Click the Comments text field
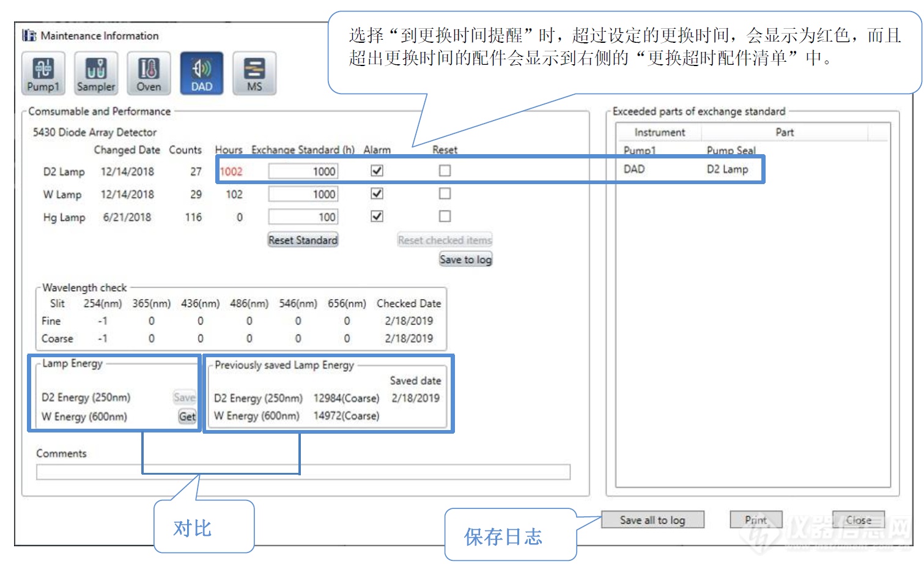924x564 pixels. 303,472
